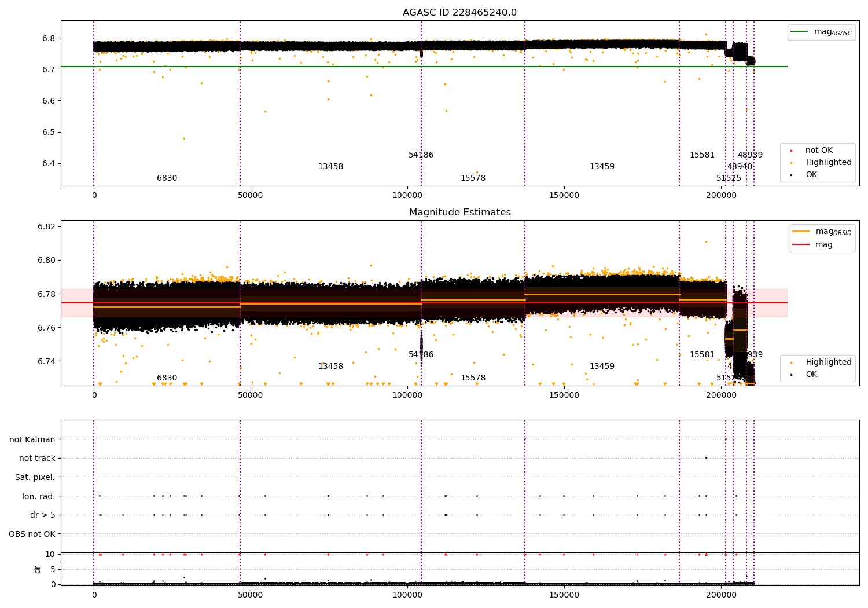Click y-axis tick 6.78 on middle plot
The width and height of the screenshot is (868, 608).
[x=46, y=294]
